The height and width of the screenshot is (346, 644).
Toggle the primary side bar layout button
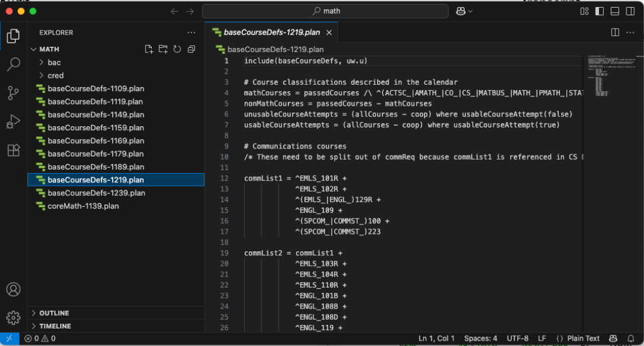pos(599,11)
